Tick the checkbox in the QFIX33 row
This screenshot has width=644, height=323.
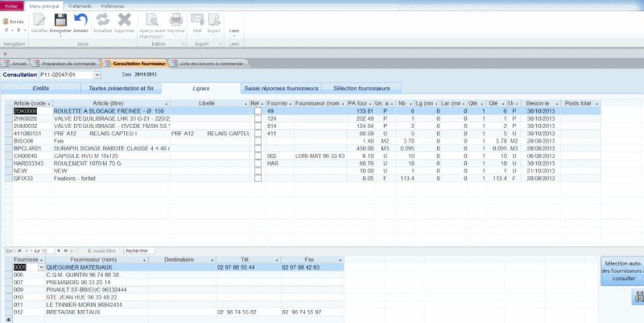click(x=257, y=178)
